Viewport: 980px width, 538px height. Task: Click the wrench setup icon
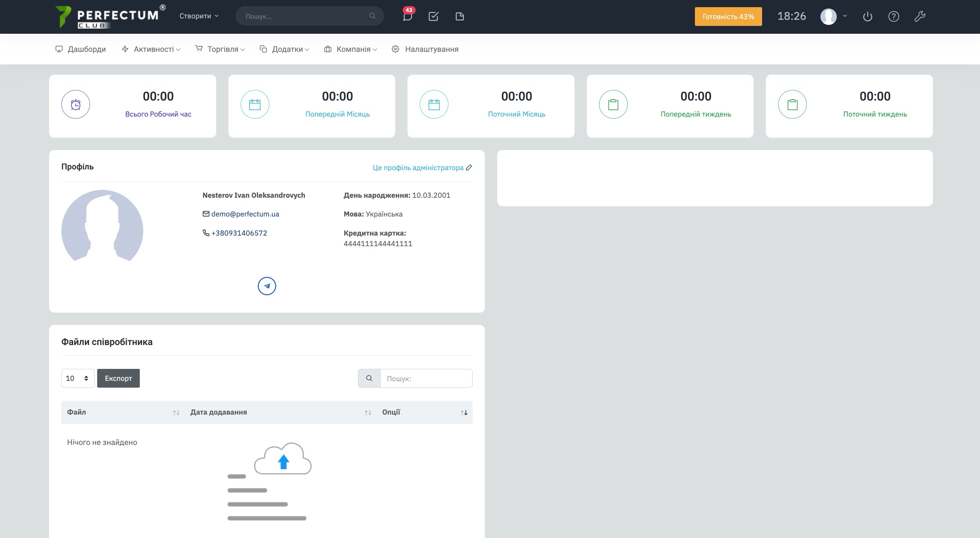pos(920,16)
